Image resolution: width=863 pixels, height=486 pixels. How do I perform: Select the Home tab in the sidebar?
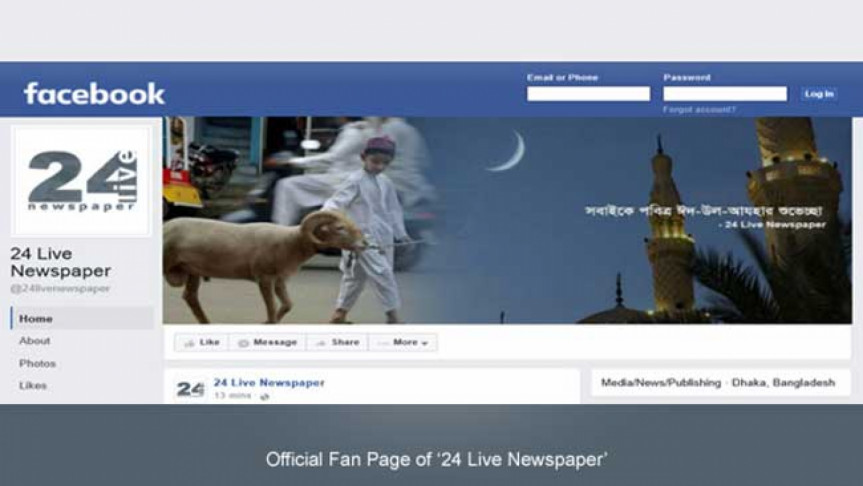point(82,319)
